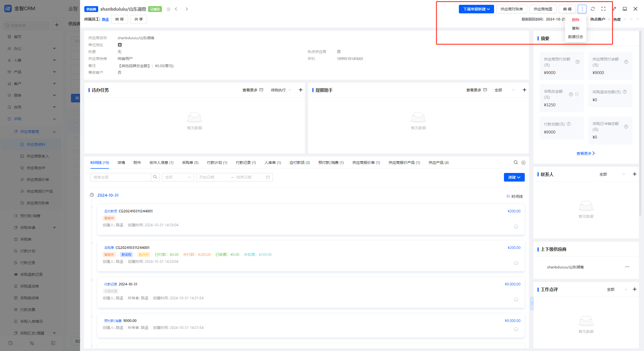Click the vertical three-dot more options button
Image resolution: width=644 pixels, height=351 pixels.
582,9
